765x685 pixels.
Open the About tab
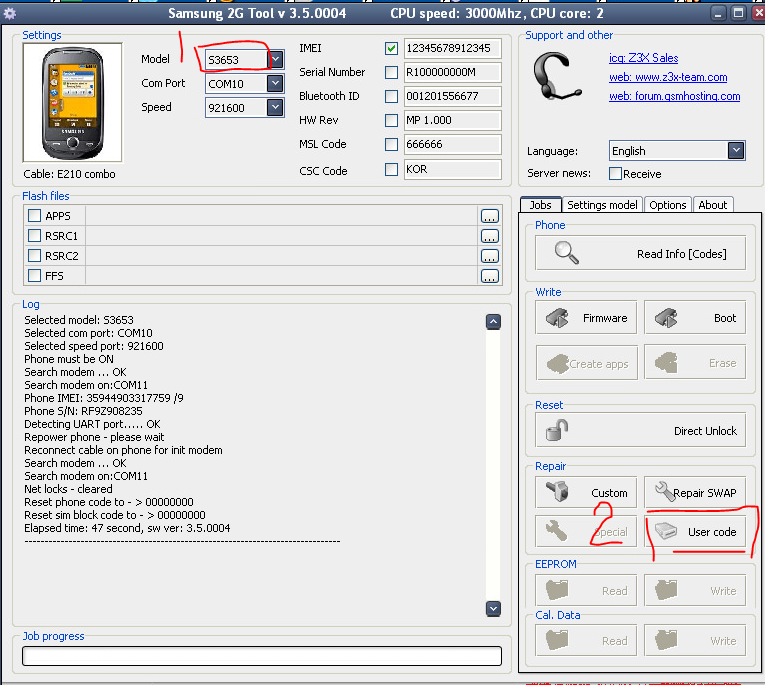pyautogui.click(x=712, y=205)
